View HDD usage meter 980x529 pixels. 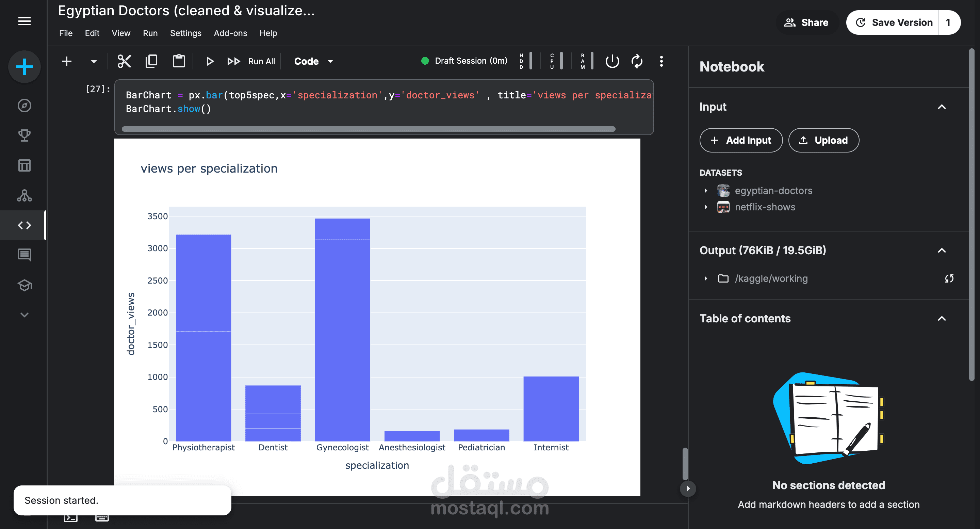click(526, 61)
